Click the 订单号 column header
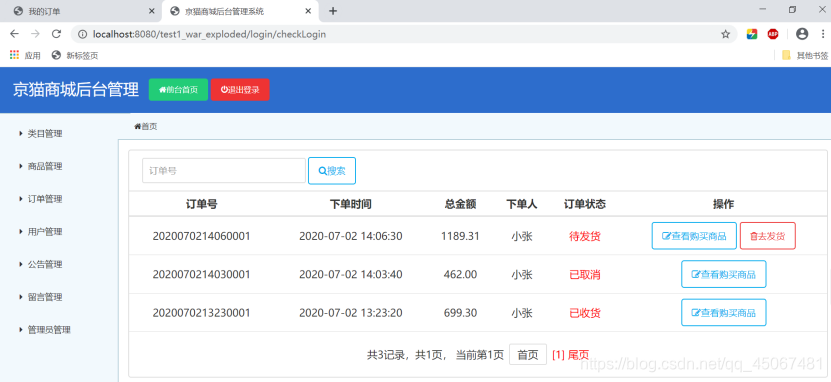 pos(201,204)
